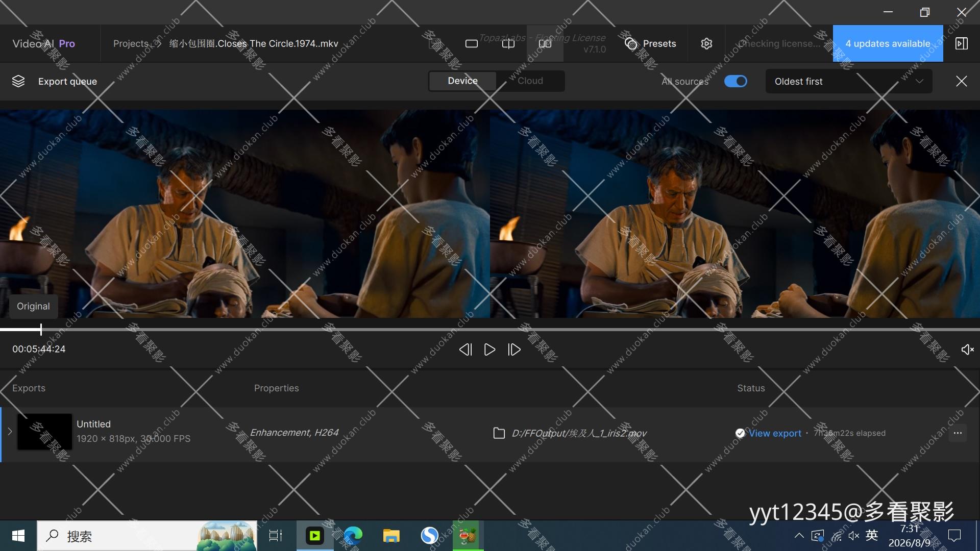Click the Untitled export name
Screen dimensions: 980x551
click(x=93, y=424)
